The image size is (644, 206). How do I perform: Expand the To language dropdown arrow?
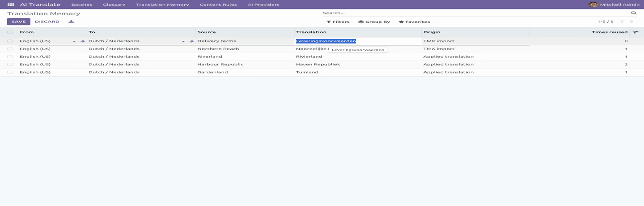point(183,41)
